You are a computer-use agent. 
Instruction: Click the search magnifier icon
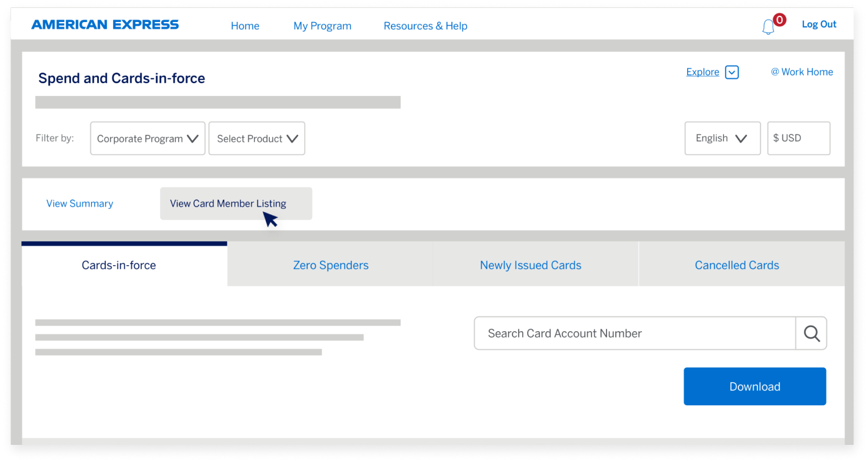point(811,333)
